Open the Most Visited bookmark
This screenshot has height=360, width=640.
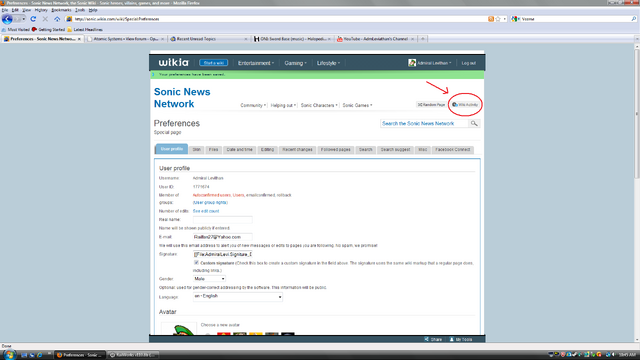(x=15, y=29)
